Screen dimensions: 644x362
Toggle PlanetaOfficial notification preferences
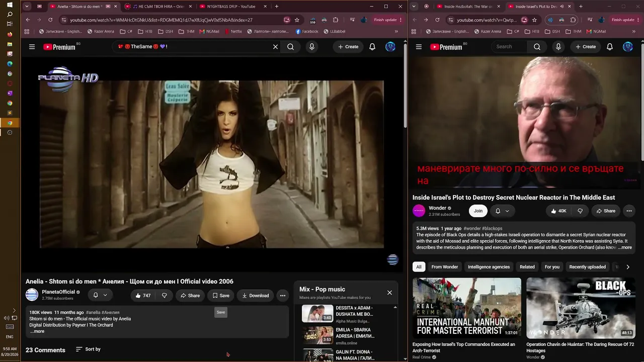coord(100,296)
